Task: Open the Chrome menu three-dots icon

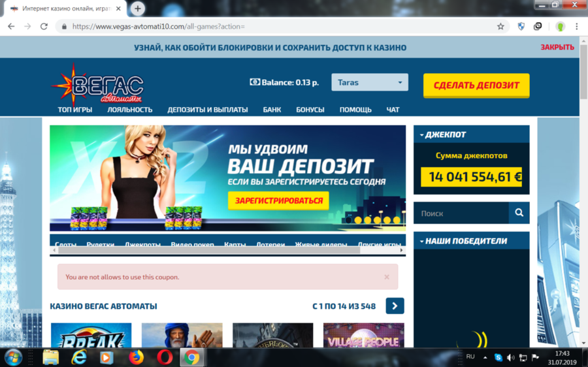Action: pos(576,27)
